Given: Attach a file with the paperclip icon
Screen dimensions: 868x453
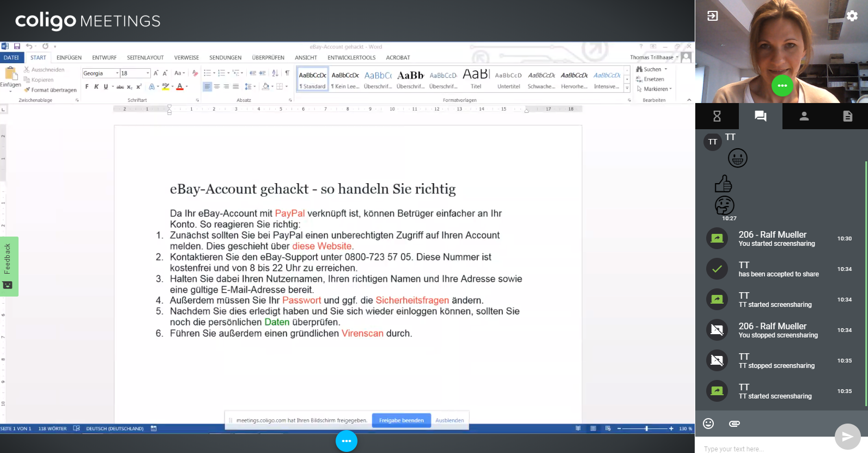Looking at the screenshot, I should tap(735, 424).
